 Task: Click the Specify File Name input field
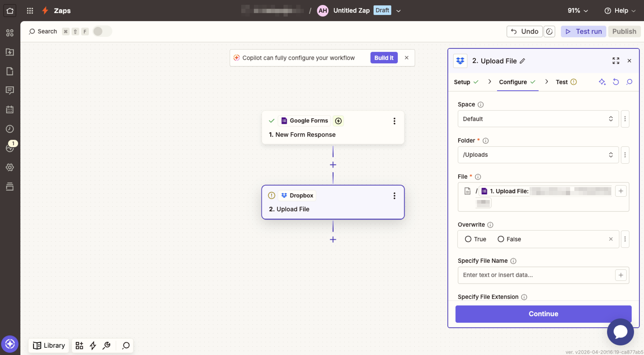[x=528, y=275]
